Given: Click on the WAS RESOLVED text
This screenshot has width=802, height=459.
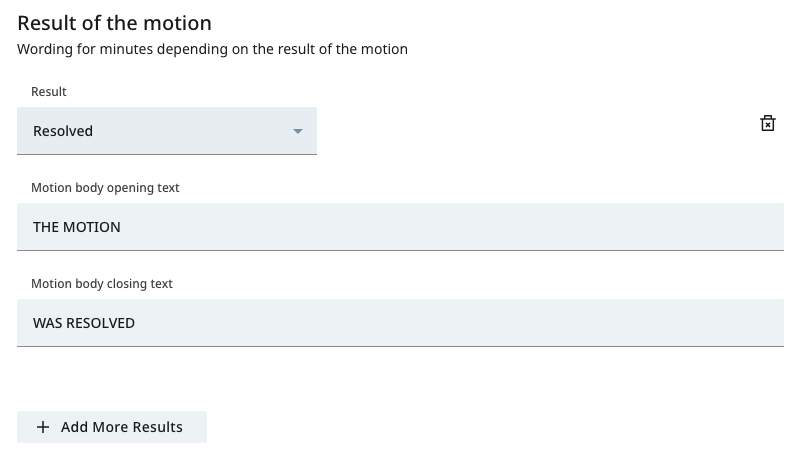Looking at the screenshot, I should click(x=84, y=323).
